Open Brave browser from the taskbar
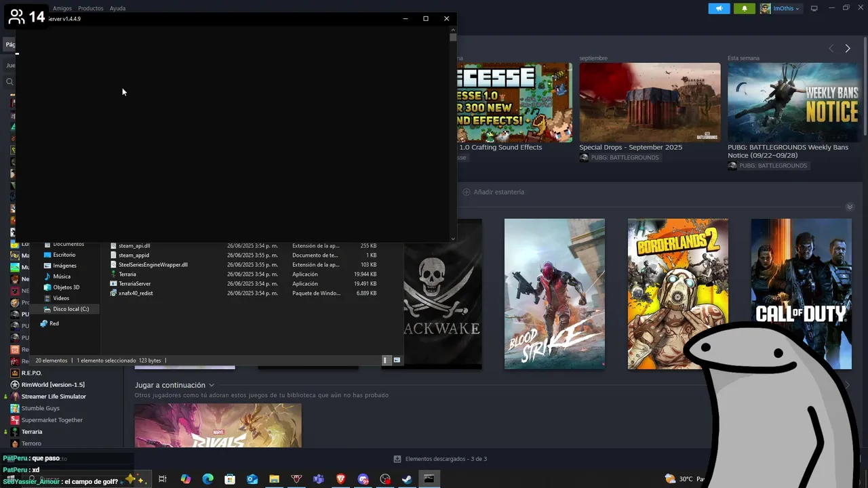 [x=341, y=479]
